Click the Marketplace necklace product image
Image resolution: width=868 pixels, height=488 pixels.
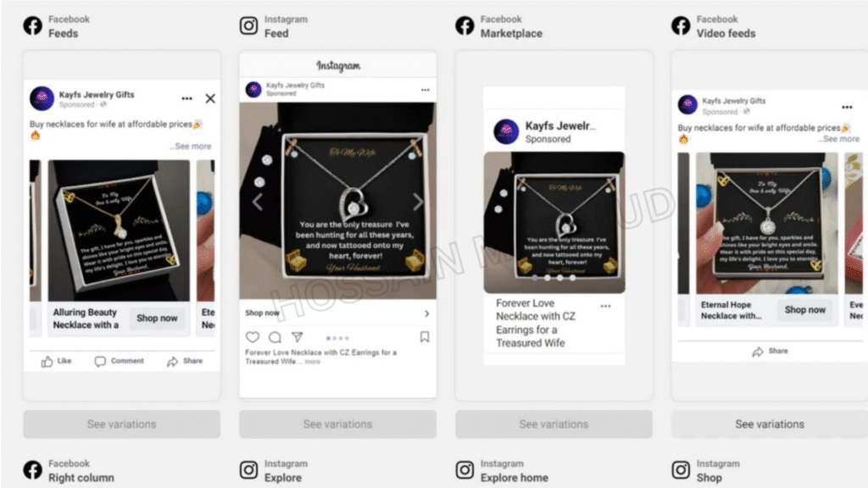pyautogui.click(x=554, y=223)
